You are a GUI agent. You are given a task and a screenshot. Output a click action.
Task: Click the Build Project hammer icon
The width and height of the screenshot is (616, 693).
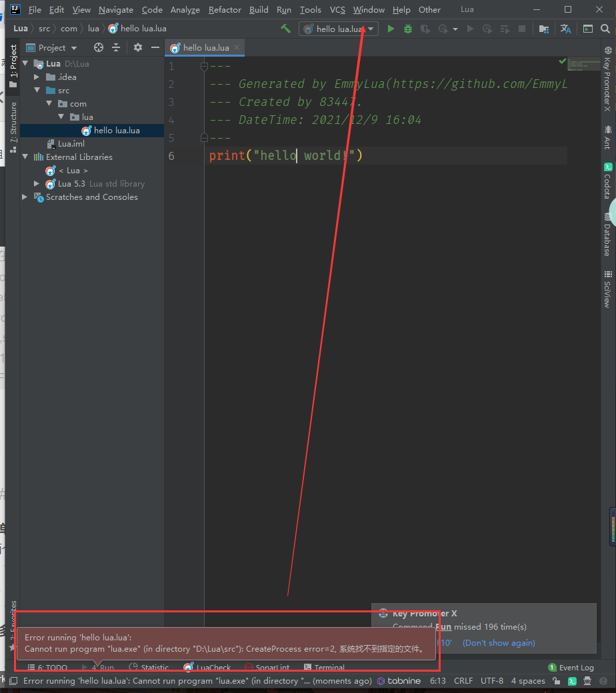(x=286, y=29)
